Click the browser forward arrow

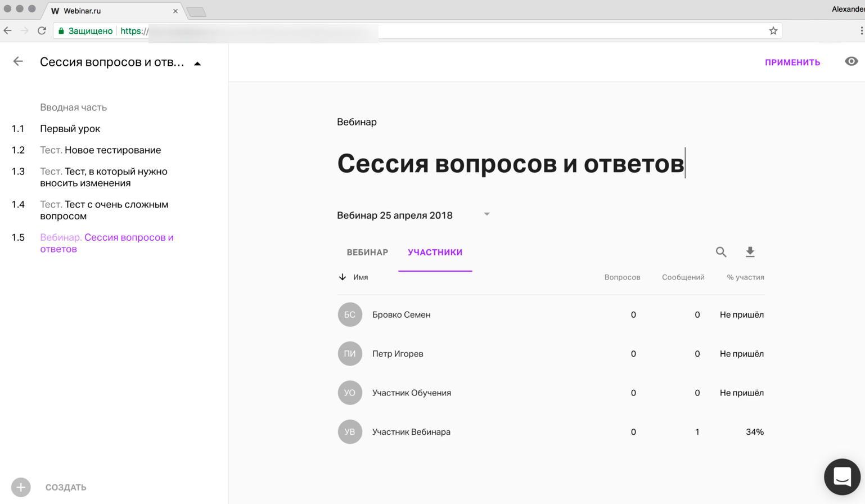(x=24, y=31)
